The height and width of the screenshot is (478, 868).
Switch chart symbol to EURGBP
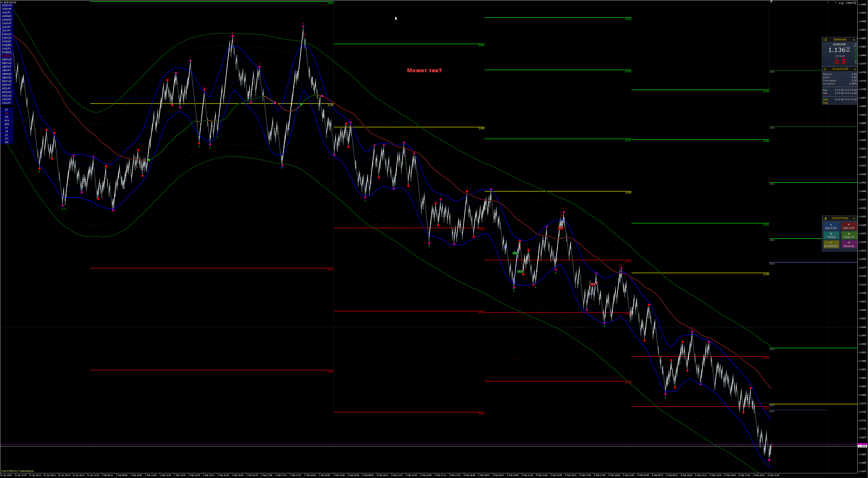(x=7, y=45)
